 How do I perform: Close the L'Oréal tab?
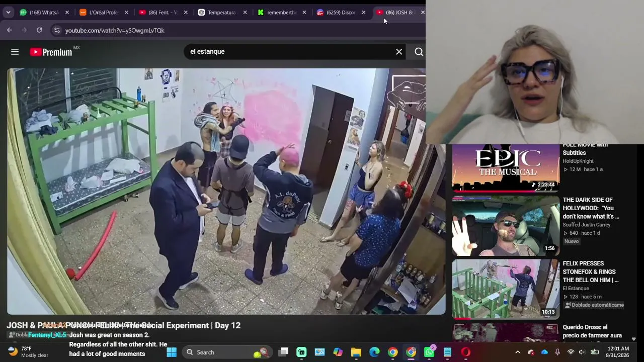[126, 12]
